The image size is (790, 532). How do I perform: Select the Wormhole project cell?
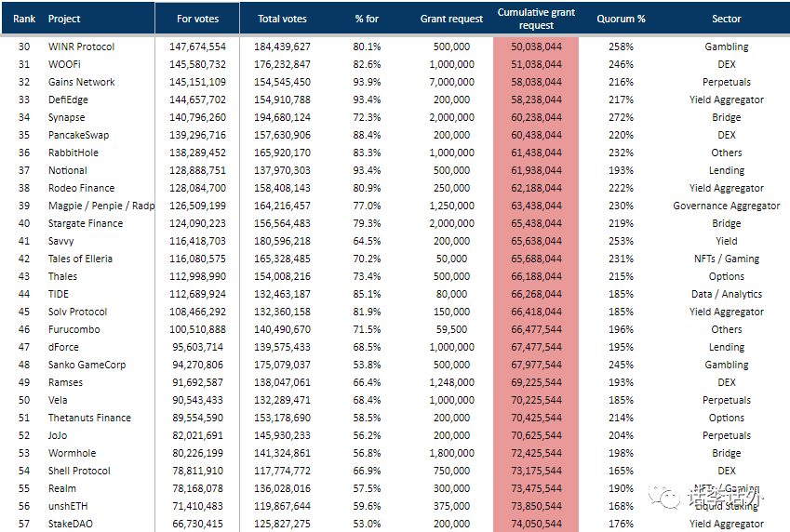pyautogui.click(x=72, y=453)
